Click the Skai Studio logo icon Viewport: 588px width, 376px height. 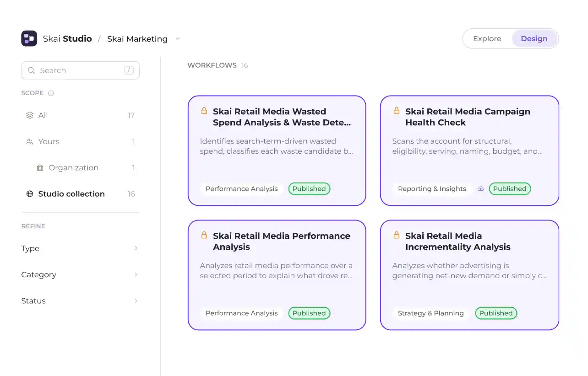pyautogui.click(x=29, y=38)
